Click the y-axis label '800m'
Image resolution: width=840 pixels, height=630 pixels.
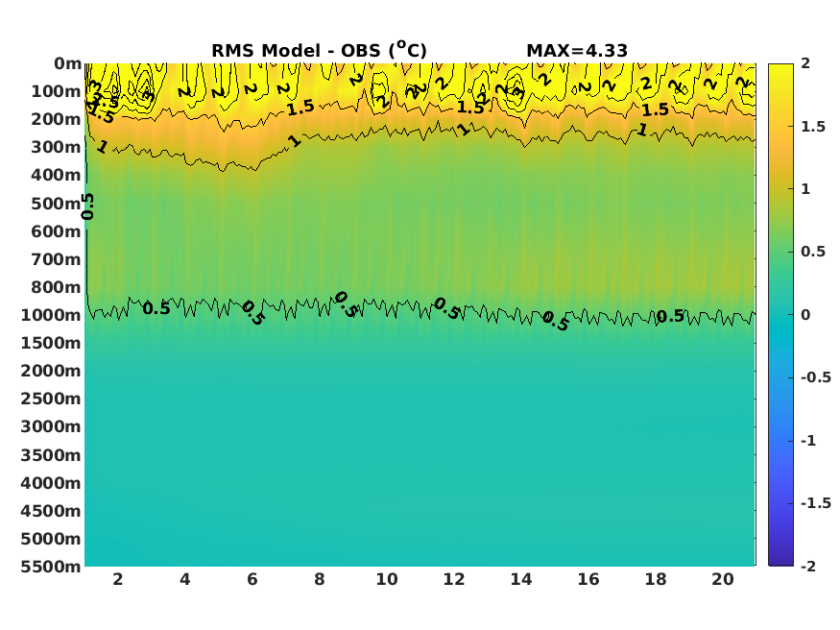click(x=57, y=287)
